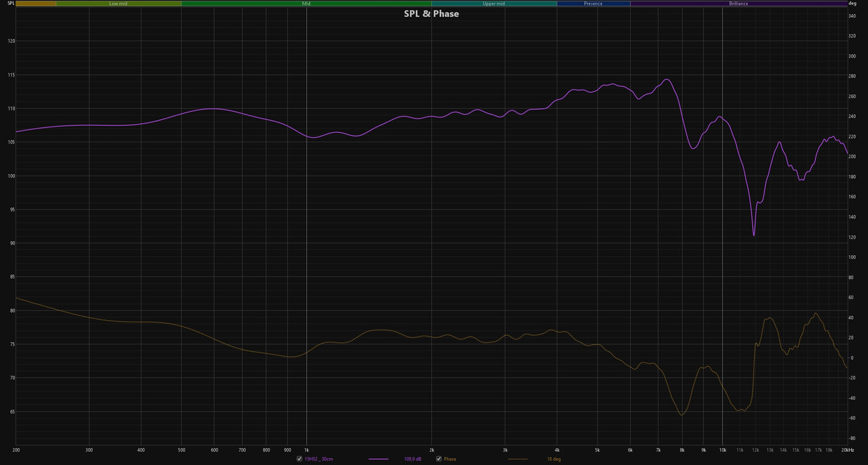Toggle the Phase trace checkbox
The width and height of the screenshot is (868, 465).
(x=439, y=459)
